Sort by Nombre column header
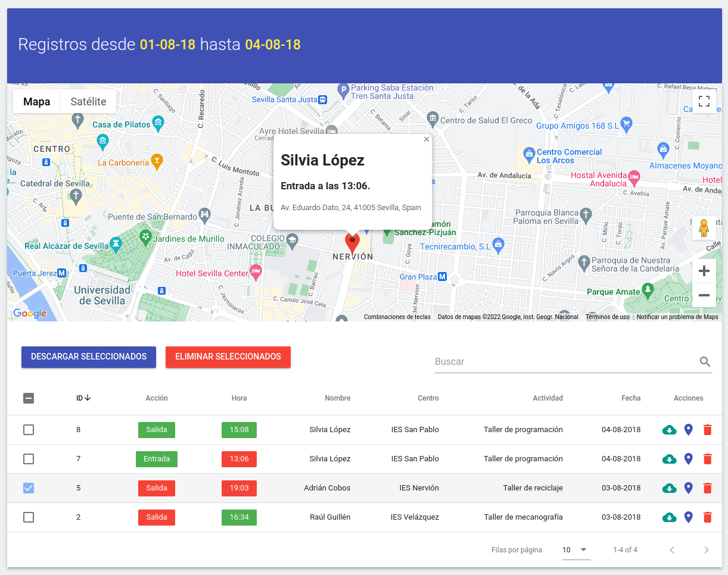Viewport: 728px width, 575px height. click(x=337, y=398)
